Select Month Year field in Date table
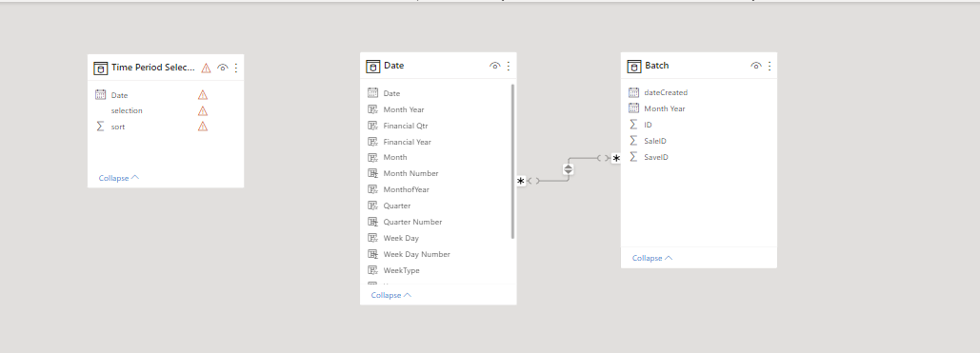This screenshot has width=980, height=353. pyautogui.click(x=405, y=109)
